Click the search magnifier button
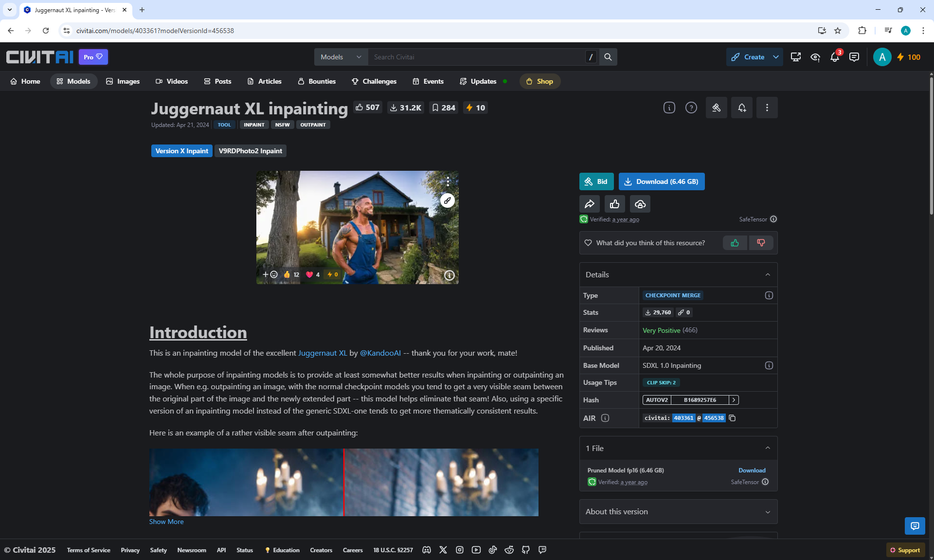Screen dimensions: 934x560 (608, 57)
